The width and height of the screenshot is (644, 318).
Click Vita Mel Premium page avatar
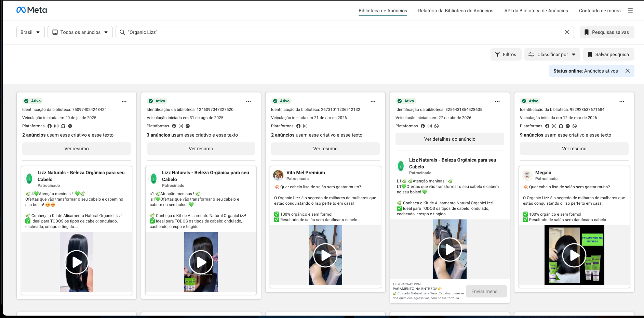278,175
